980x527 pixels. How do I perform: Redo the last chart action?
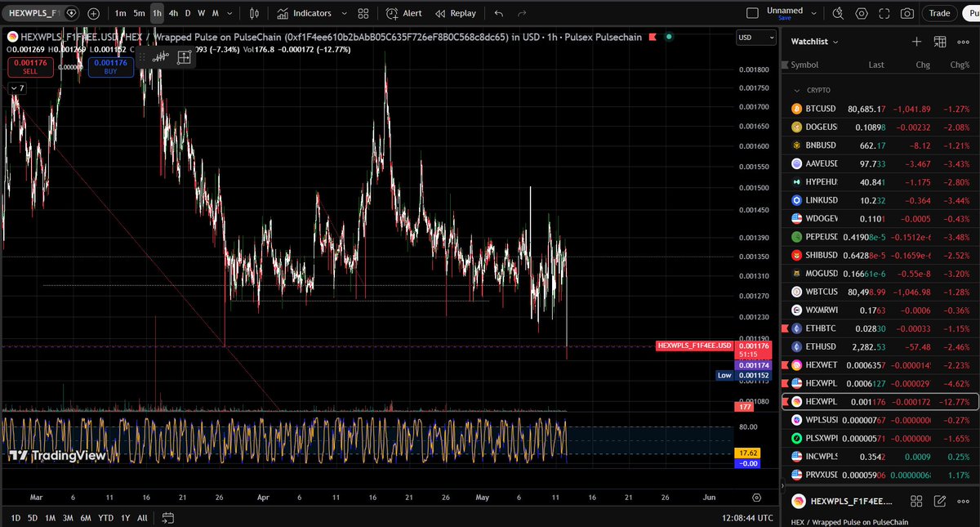pos(522,13)
